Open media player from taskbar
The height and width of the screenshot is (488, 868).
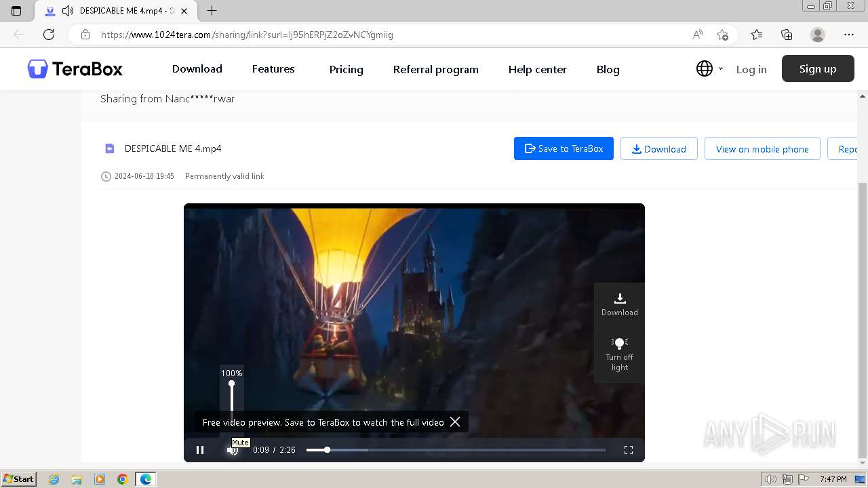click(x=100, y=479)
